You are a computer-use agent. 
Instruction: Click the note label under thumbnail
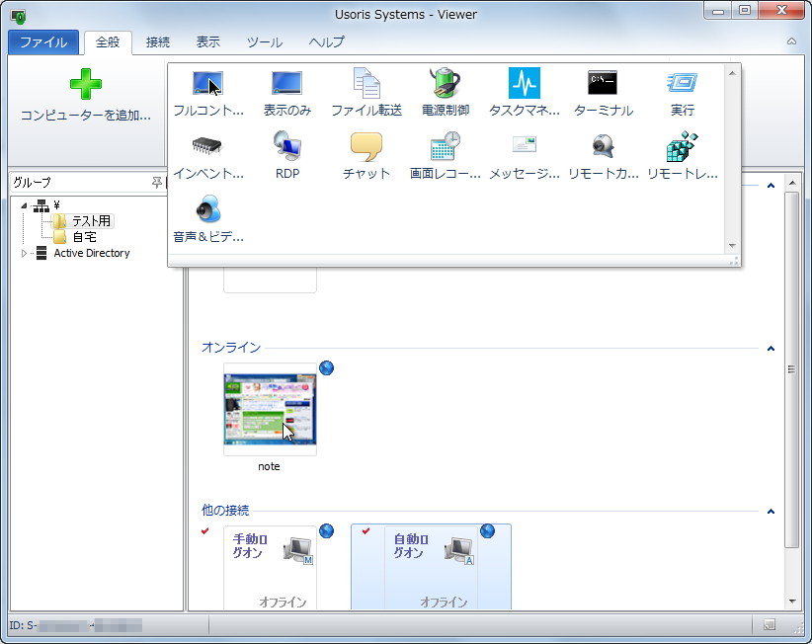pos(270,466)
